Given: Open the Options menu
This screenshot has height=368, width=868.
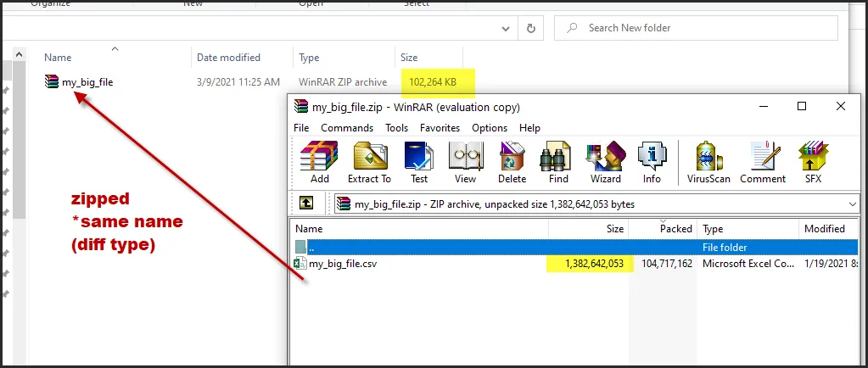Looking at the screenshot, I should [x=490, y=128].
